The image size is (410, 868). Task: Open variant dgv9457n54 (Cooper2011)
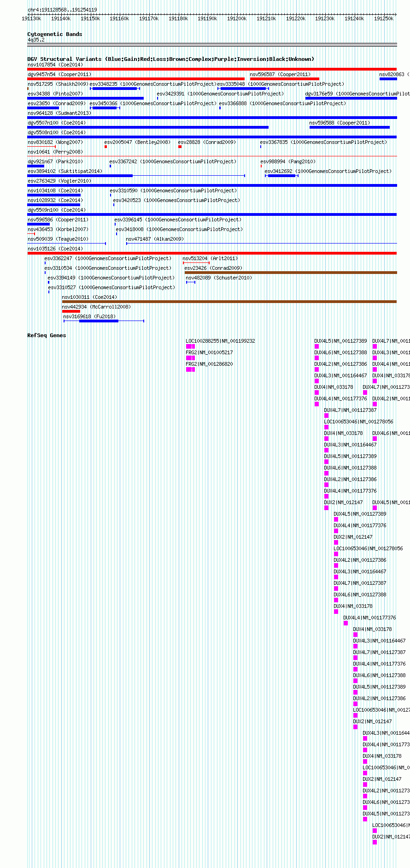[x=59, y=74]
